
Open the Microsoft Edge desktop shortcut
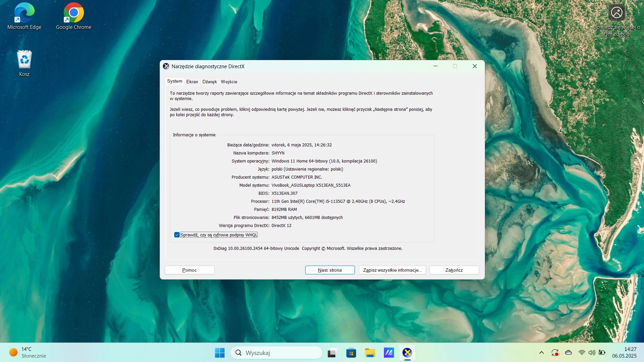click(x=24, y=16)
